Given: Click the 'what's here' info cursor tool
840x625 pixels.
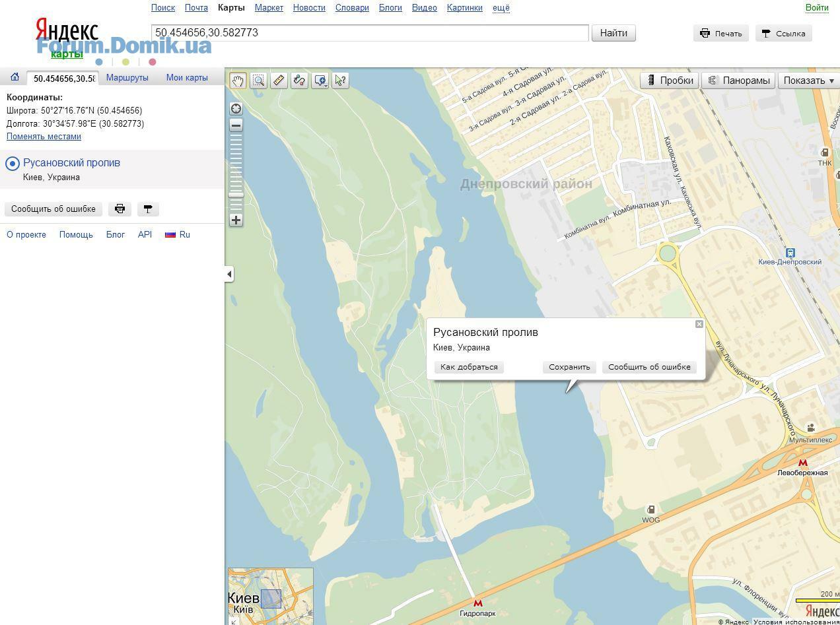Looking at the screenshot, I should click(340, 81).
